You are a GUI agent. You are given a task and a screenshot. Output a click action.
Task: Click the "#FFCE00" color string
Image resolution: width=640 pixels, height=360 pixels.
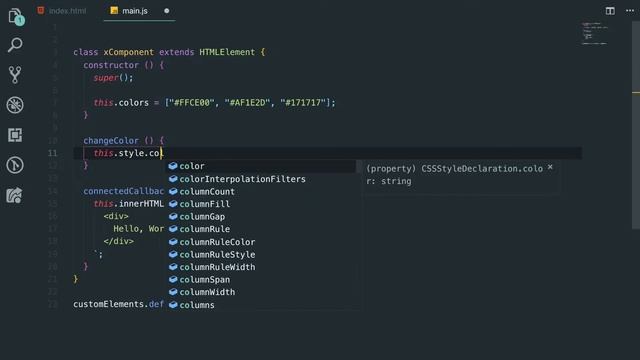[x=191, y=103]
